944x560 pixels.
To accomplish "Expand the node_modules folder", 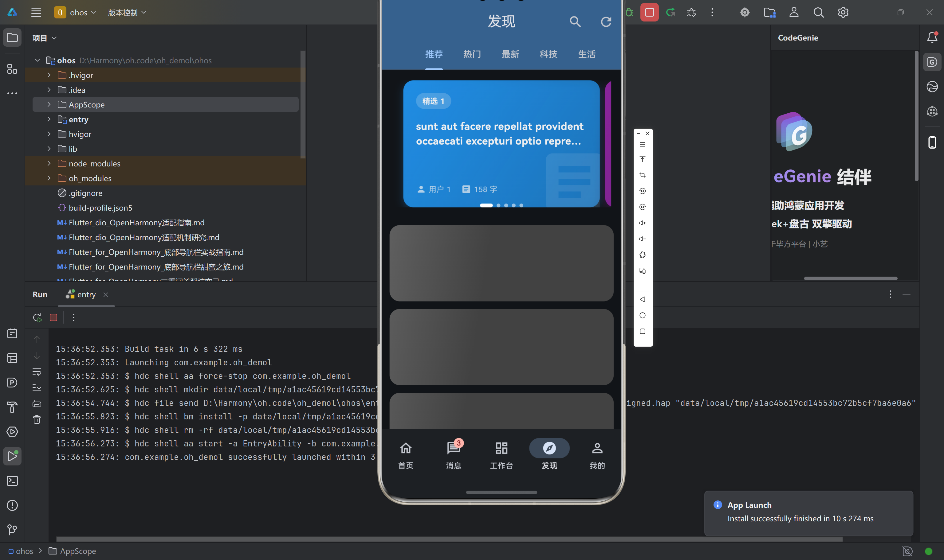I will click(x=49, y=163).
